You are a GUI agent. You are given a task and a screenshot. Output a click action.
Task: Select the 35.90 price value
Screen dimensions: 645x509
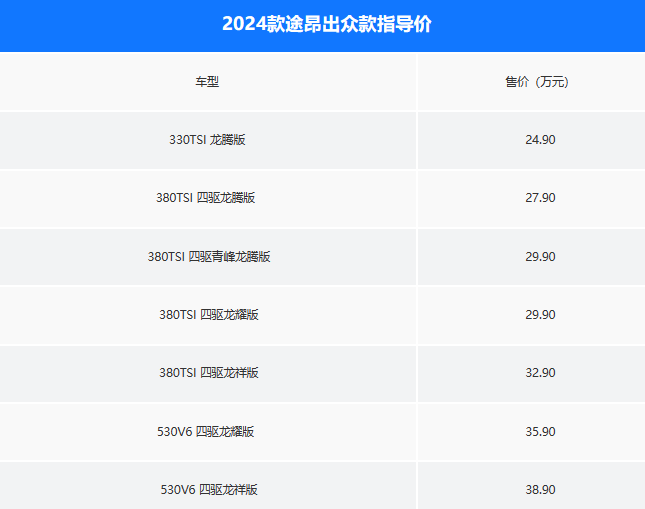pyautogui.click(x=540, y=432)
